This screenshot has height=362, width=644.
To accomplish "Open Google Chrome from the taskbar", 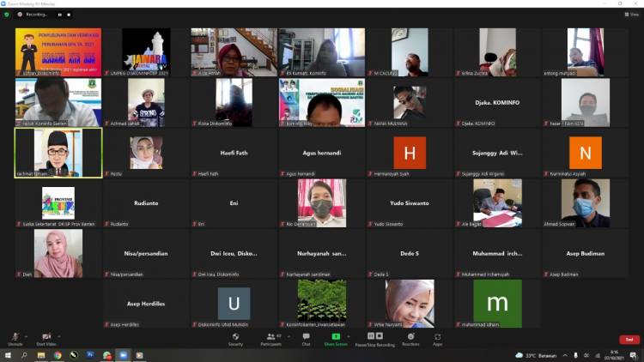I will [58, 355].
